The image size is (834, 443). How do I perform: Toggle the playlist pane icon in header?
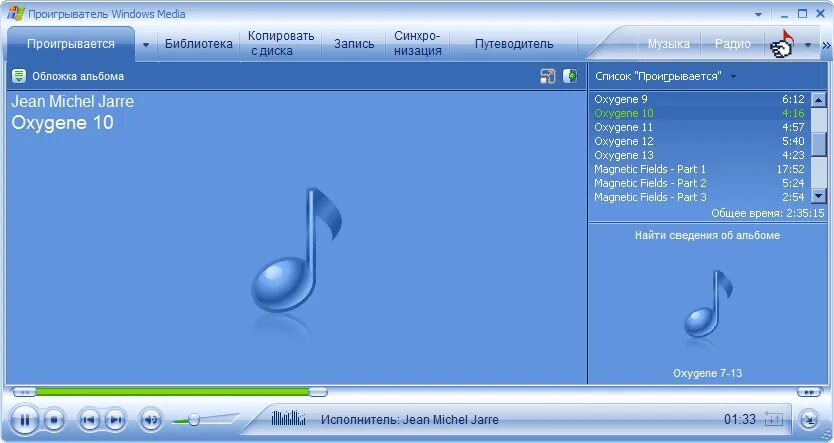pyautogui.click(x=570, y=76)
